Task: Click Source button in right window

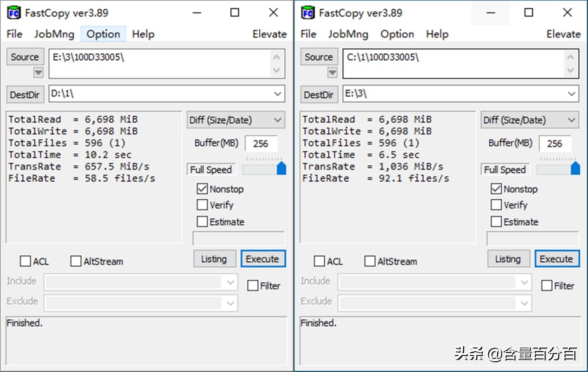Action: (319, 57)
